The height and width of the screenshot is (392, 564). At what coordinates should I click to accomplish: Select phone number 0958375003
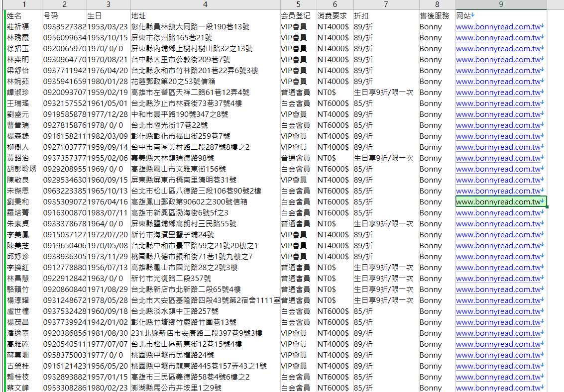click(x=65, y=355)
